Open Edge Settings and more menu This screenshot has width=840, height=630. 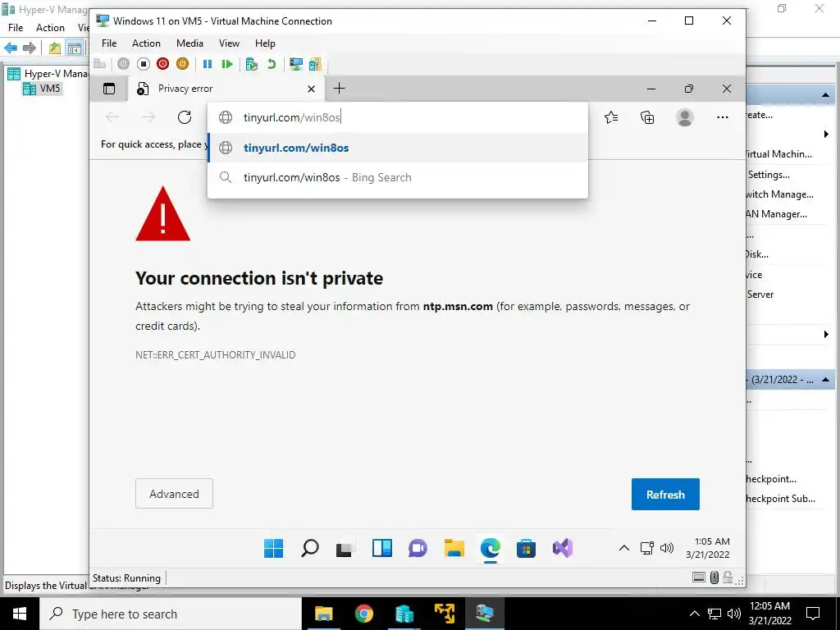(722, 117)
